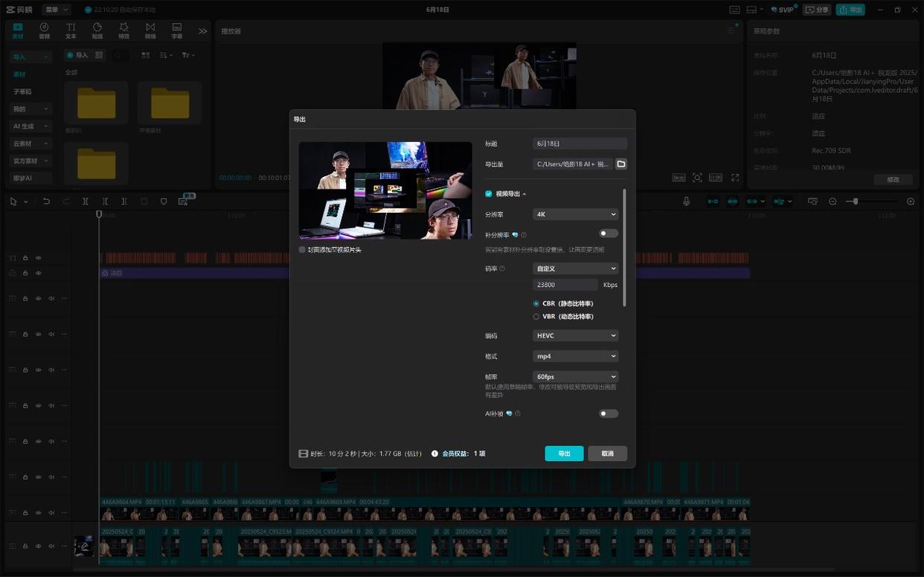Click the 23800 Kbps bitrate input field
The width and height of the screenshot is (924, 577).
pyautogui.click(x=565, y=285)
